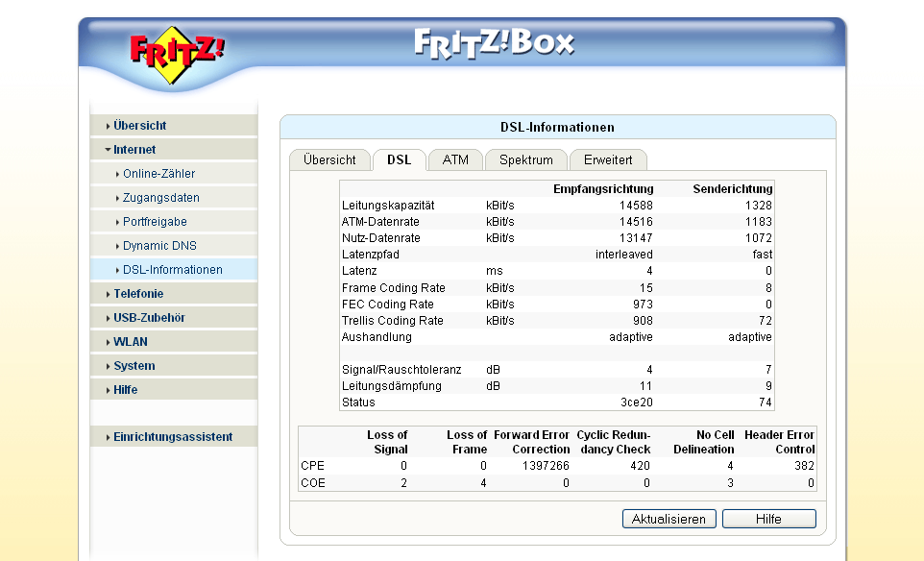Open the Spektrum tab
This screenshot has height=561, width=924.
pyautogui.click(x=526, y=160)
